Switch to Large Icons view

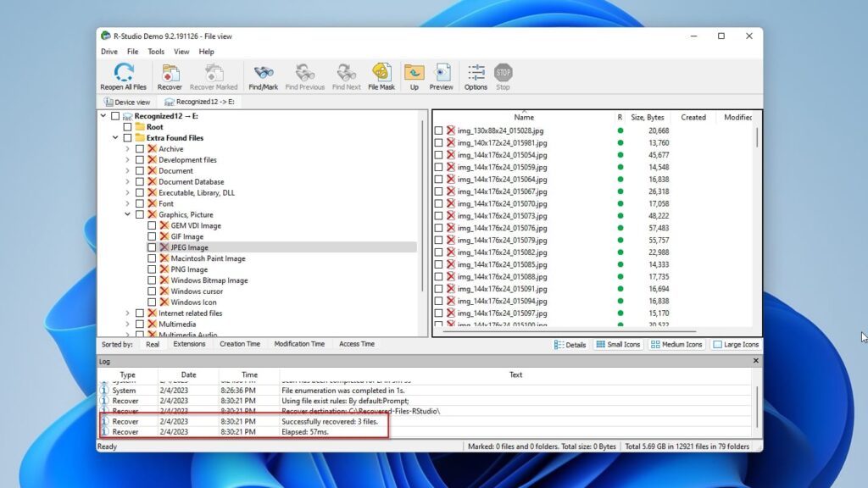click(x=736, y=345)
